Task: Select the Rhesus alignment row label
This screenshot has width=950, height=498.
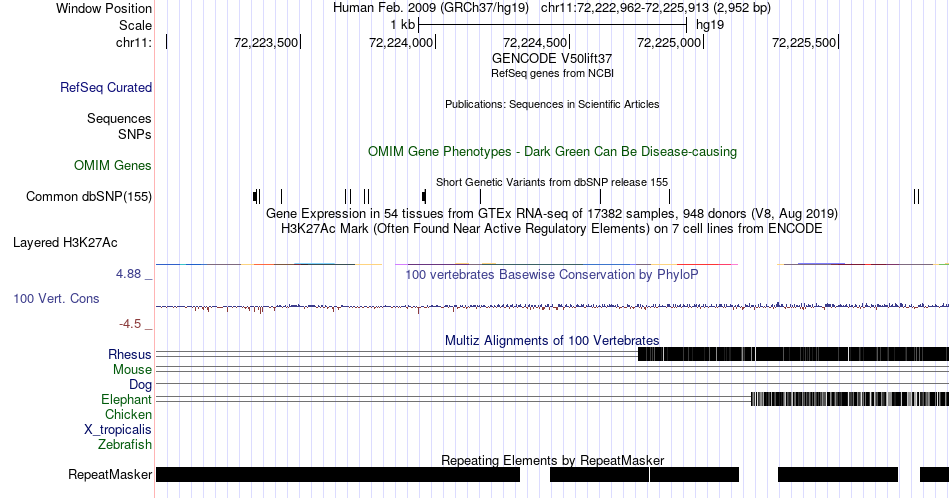Action: [x=130, y=354]
